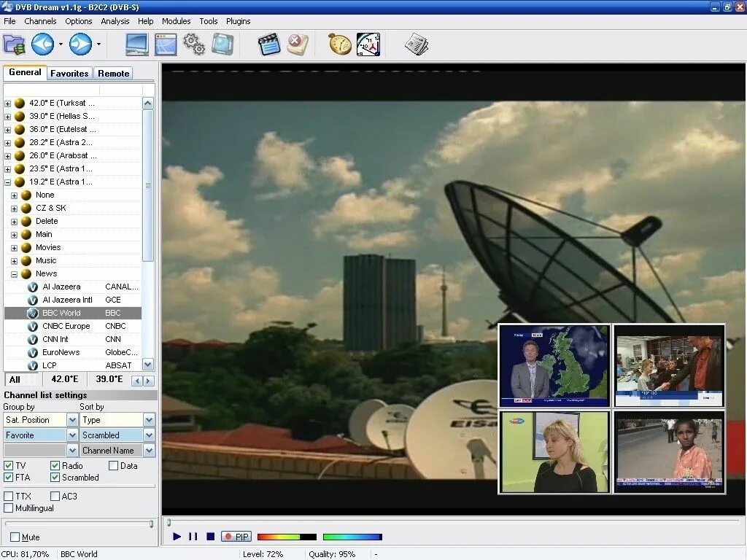Open the File menu
The height and width of the screenshot is (560, 747).
[x=9, y=21]
